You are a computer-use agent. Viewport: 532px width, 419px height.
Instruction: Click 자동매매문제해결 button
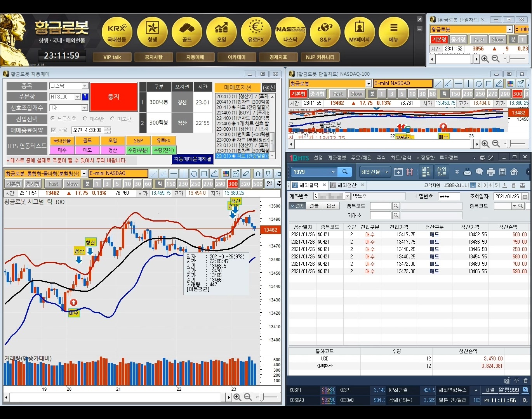tap(193, 159)
